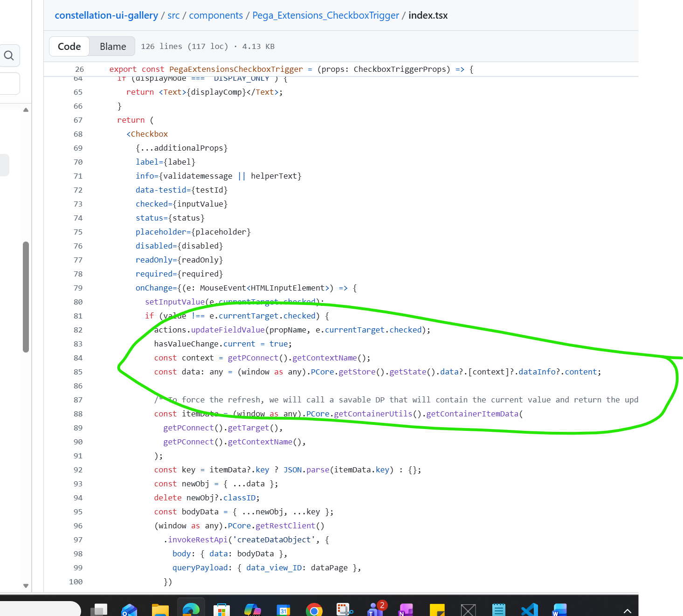Open OneNote from the taskbar
The width and height of the screenshot is (683, 616).
point(405,609)
